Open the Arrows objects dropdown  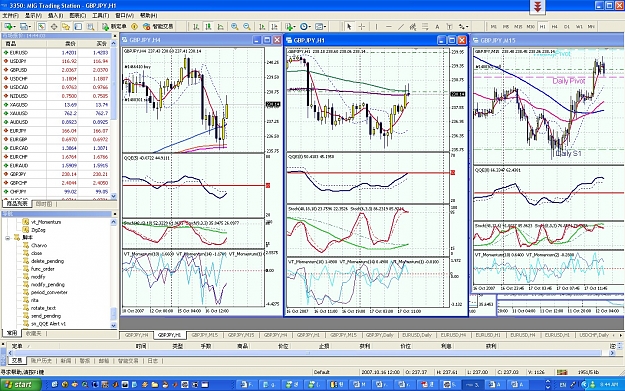point(463,26)
